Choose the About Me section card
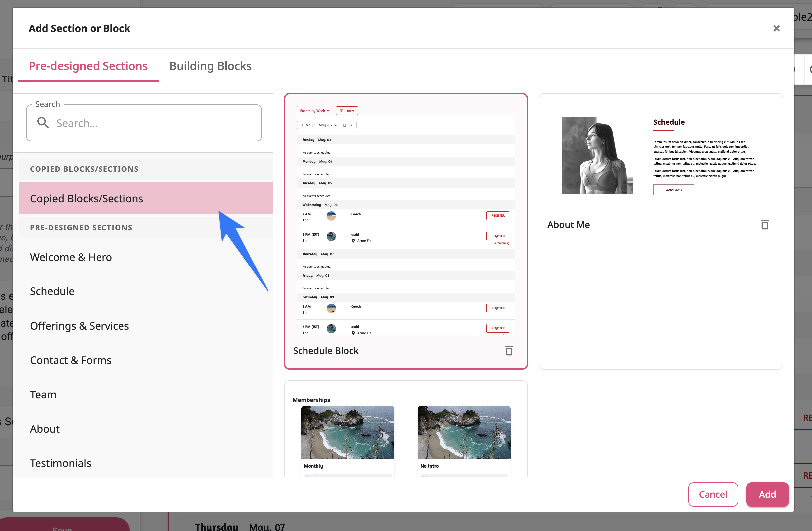 point(661,231)
